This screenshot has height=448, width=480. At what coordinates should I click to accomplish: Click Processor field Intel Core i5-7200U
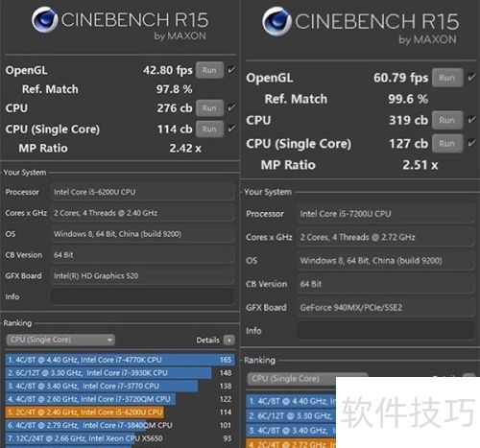point(386,214)
